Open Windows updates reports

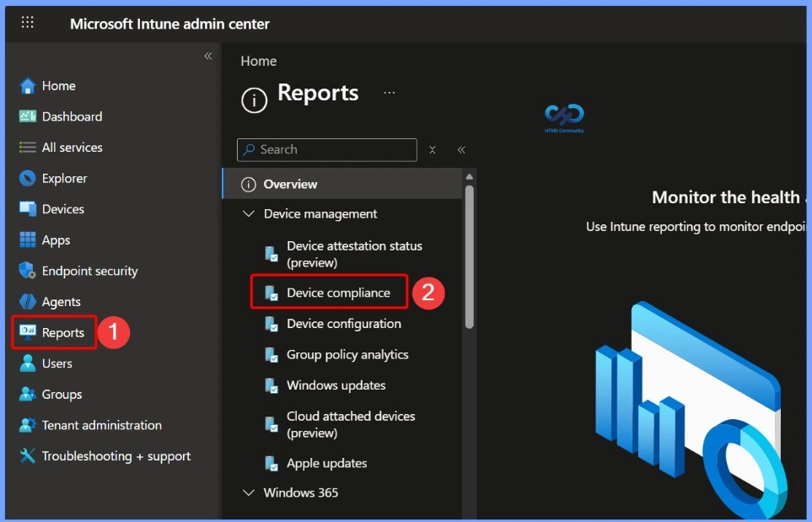336,385
